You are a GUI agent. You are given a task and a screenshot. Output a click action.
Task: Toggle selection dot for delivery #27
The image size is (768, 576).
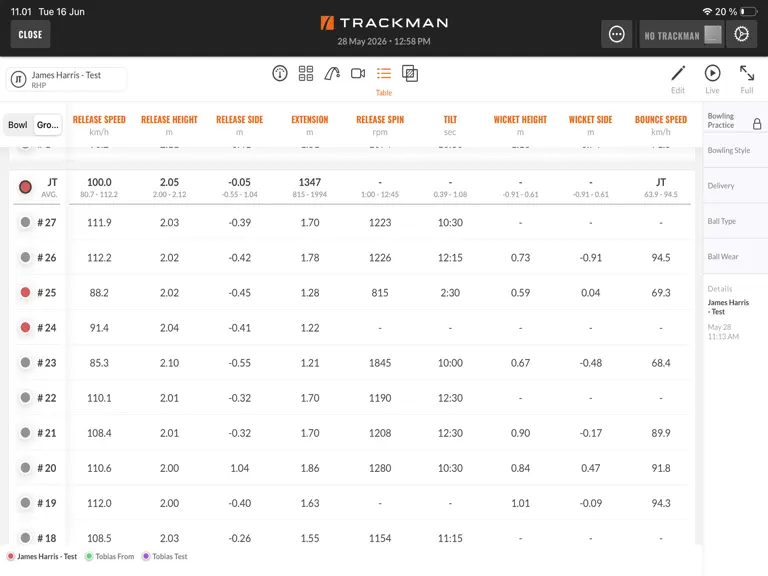click(25, 222)
